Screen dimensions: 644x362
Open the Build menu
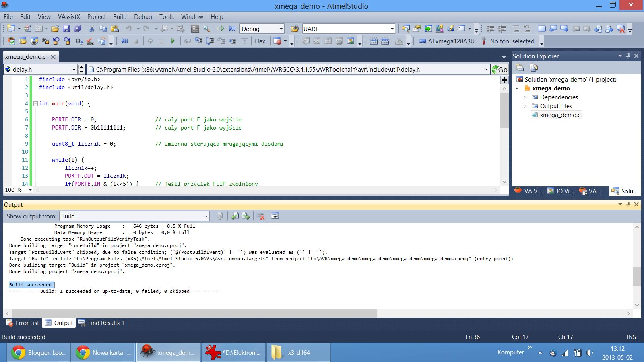(120, 16)
